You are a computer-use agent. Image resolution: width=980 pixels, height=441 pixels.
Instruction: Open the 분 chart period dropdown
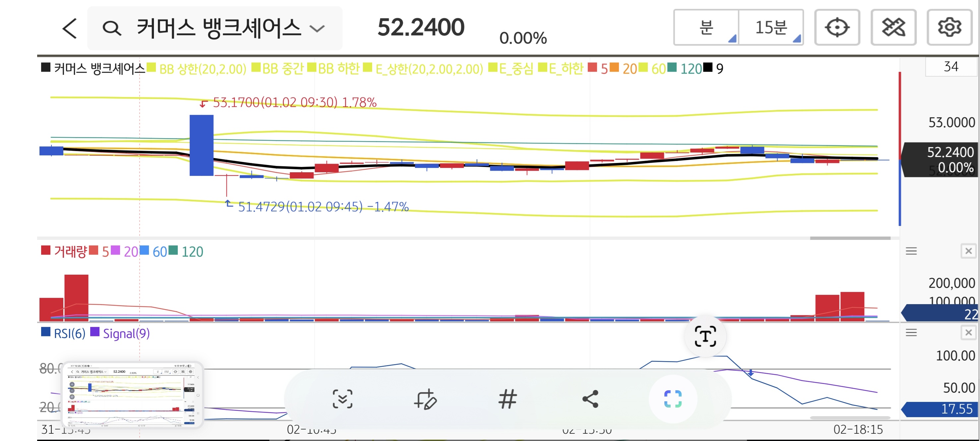(x=706, y=28)
